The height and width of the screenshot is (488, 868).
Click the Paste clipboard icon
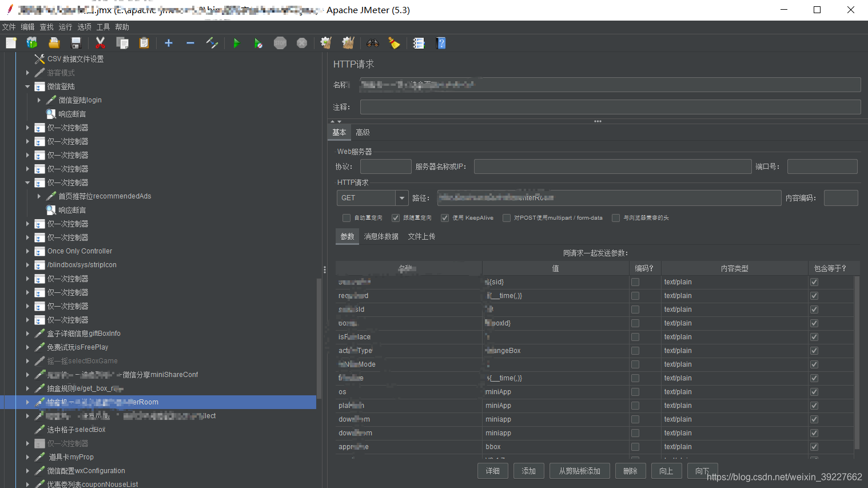click(x=144, y=43)
